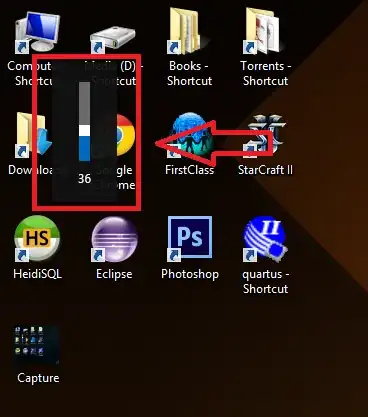This screenshot has width=368, height=417.
Task: Click the Capture file name label
Action: (38, 378)
